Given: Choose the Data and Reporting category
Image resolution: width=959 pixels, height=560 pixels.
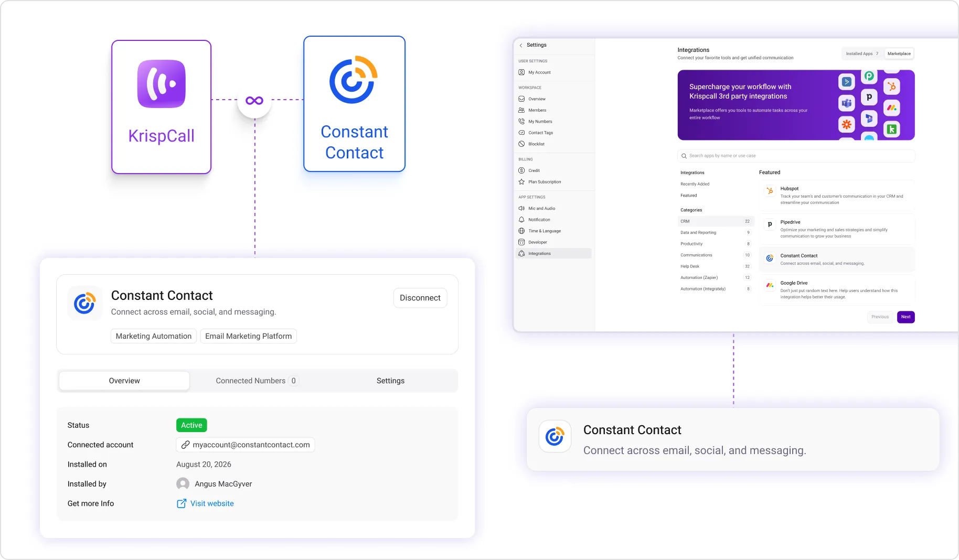Looking at the screenshot, I should 716,232.
